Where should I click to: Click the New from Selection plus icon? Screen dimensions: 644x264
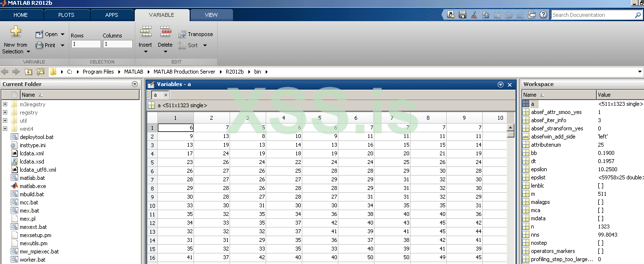tap(16, 32)
